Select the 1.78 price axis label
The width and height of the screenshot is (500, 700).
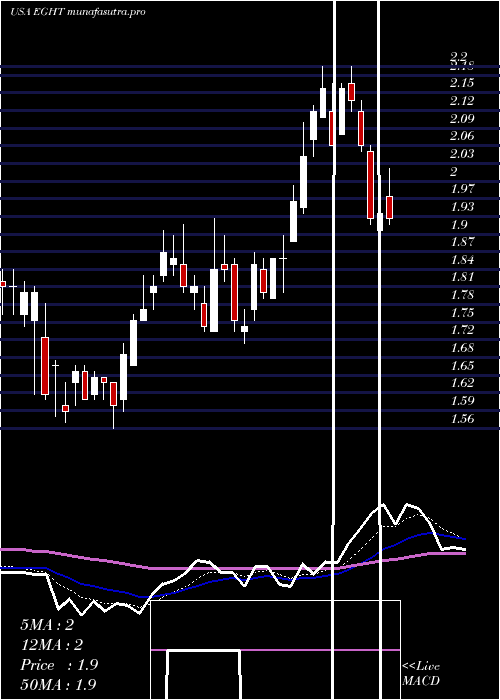pyautogui.click(x=462, y=295)
